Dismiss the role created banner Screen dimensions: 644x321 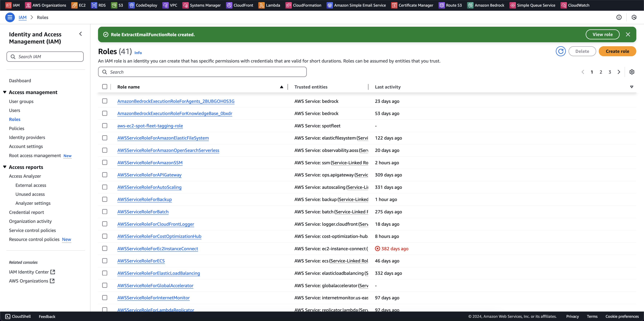[628, 35]
